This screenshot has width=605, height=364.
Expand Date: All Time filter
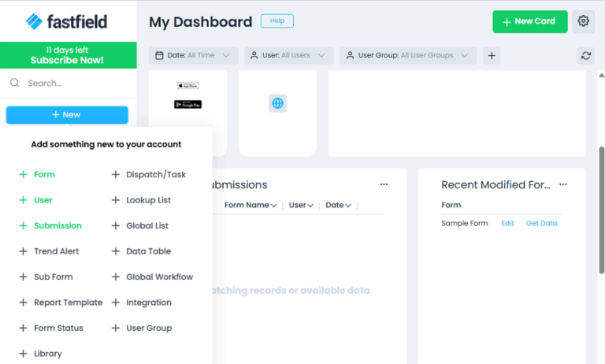[x=193, y=55]
